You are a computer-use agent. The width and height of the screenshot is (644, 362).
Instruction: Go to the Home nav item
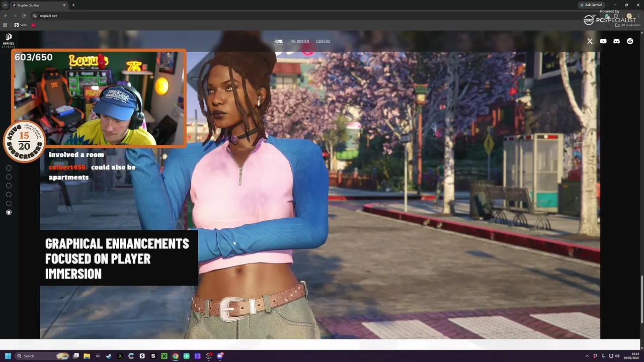(279, 41)
